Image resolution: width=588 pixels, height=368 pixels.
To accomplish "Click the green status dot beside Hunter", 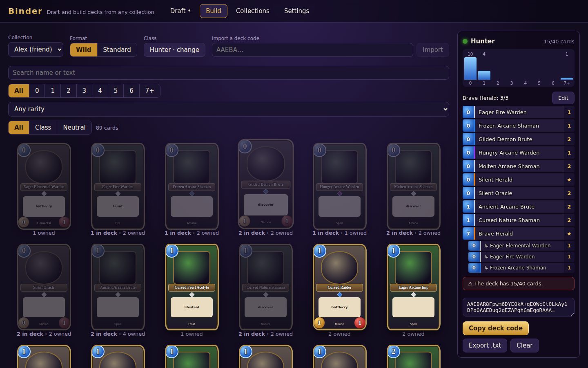I will tap(465, 41).
